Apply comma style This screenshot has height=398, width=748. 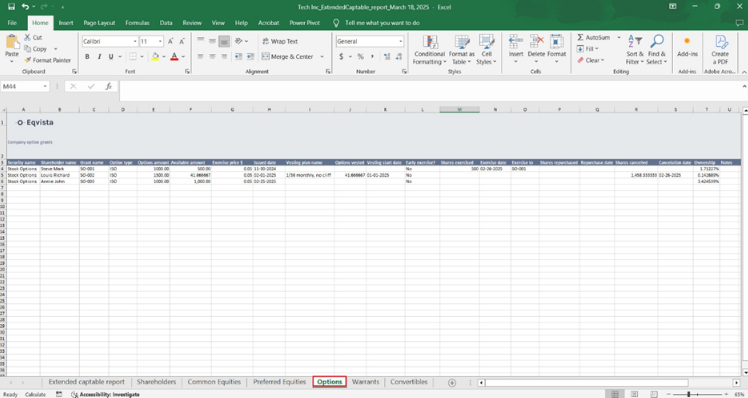(x=372, y=56)
